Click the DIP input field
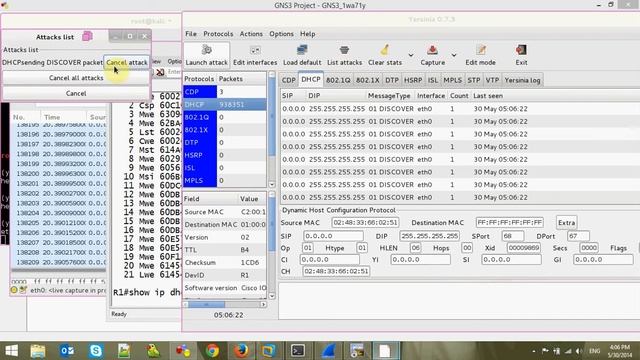This screenshot has height=360, width=640. [x=429, y=236]
